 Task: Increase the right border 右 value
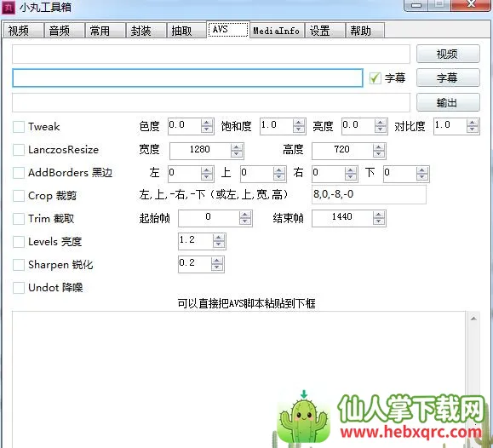(x=351, y=170)
